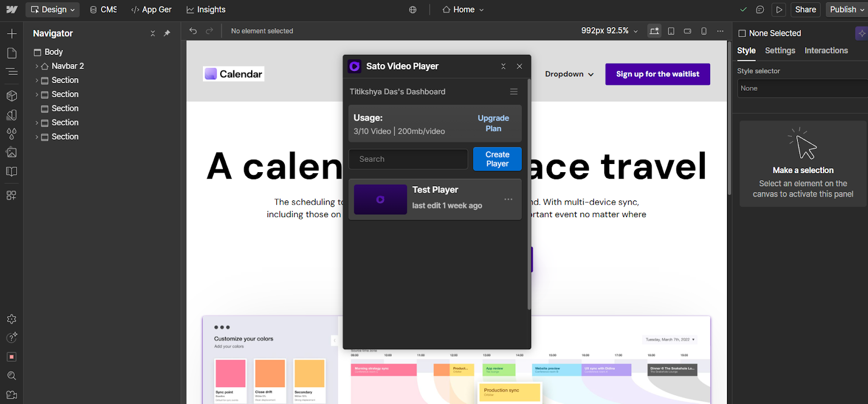Click the AI assistant sparkle icon
This screenshot has width=868, height=404.
point(861,33)
